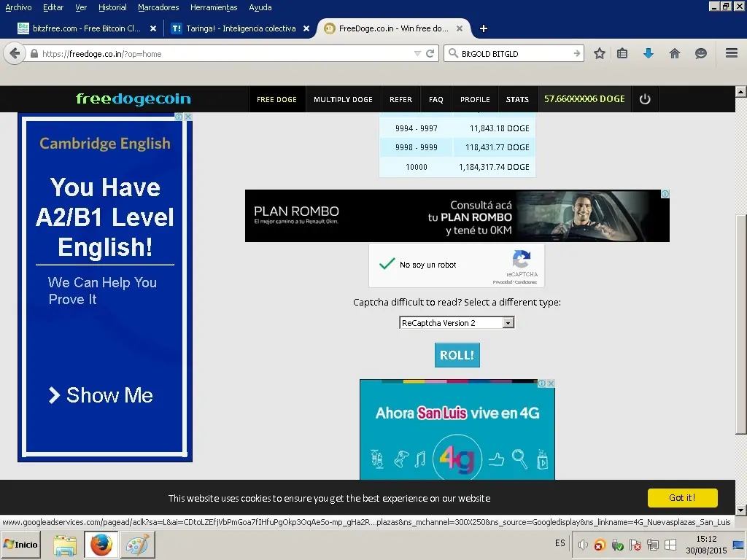Click the search magnifier icon
The width and height of the screenshot is (747, 560).
453,53
